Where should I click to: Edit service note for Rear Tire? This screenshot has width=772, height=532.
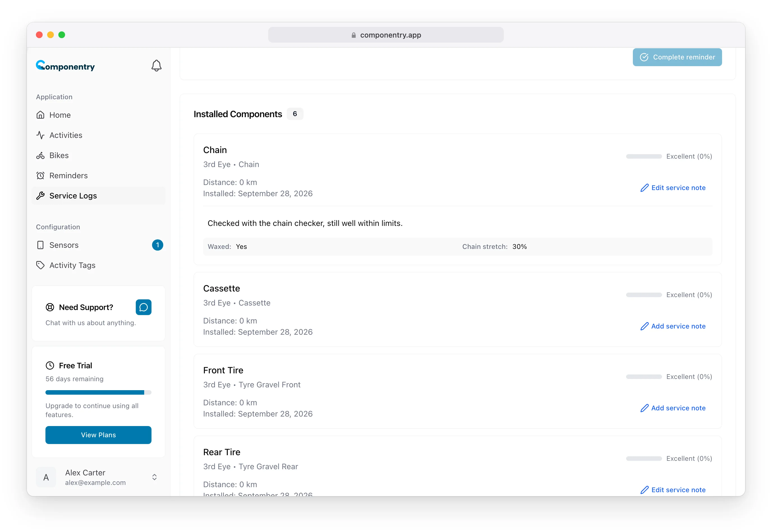click(x=673, y=490)
